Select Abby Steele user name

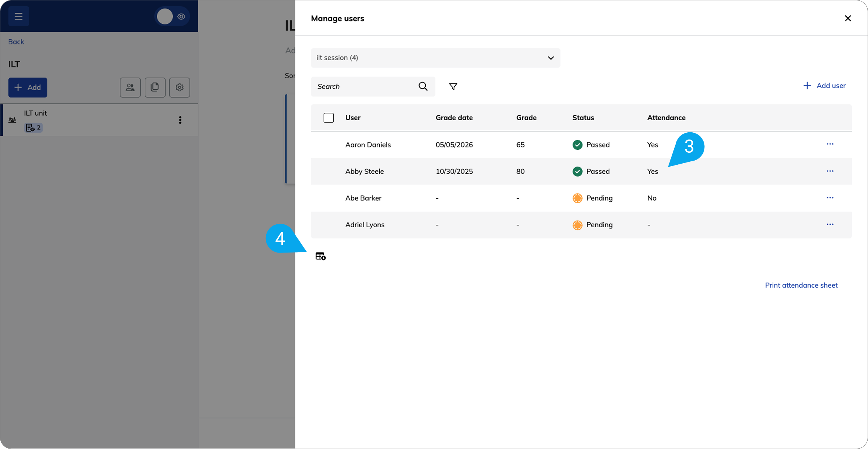[365, 172]
